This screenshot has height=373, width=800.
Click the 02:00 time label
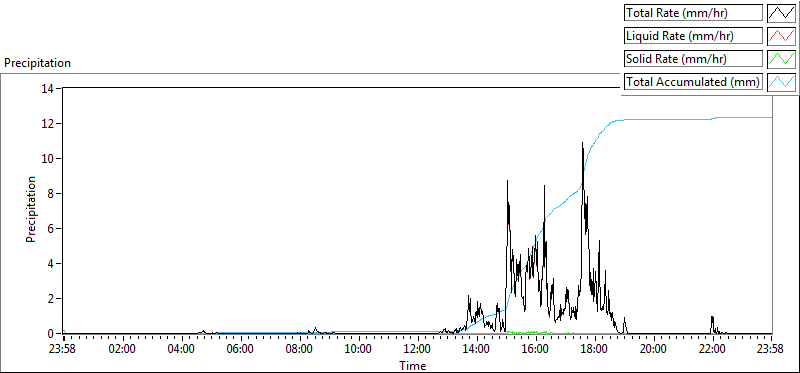click(x=122, y=350)
